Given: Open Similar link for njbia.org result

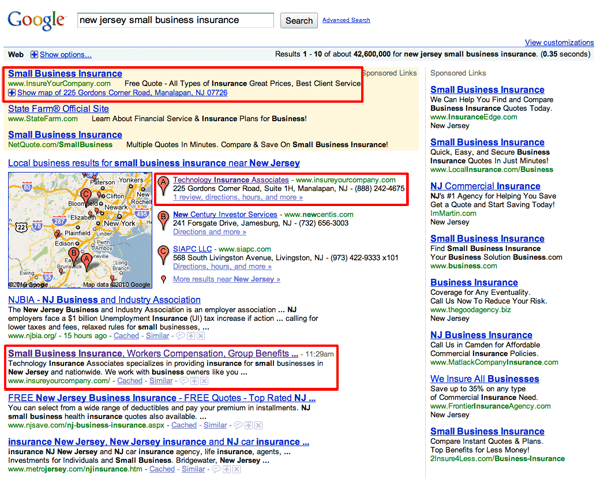Looking at the screenshot, I should point(157,336).
